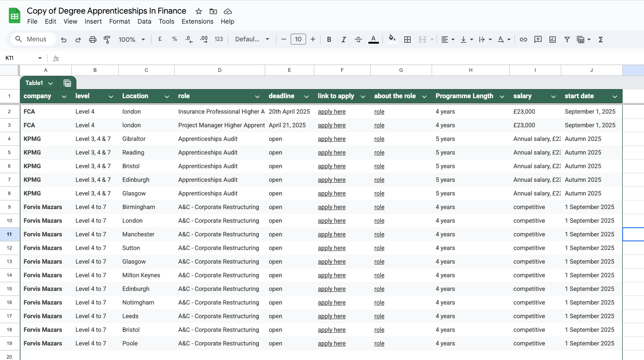Open salary column filter dropdown
This screenshot has width=644, height=360.
[x=553, y=96]
